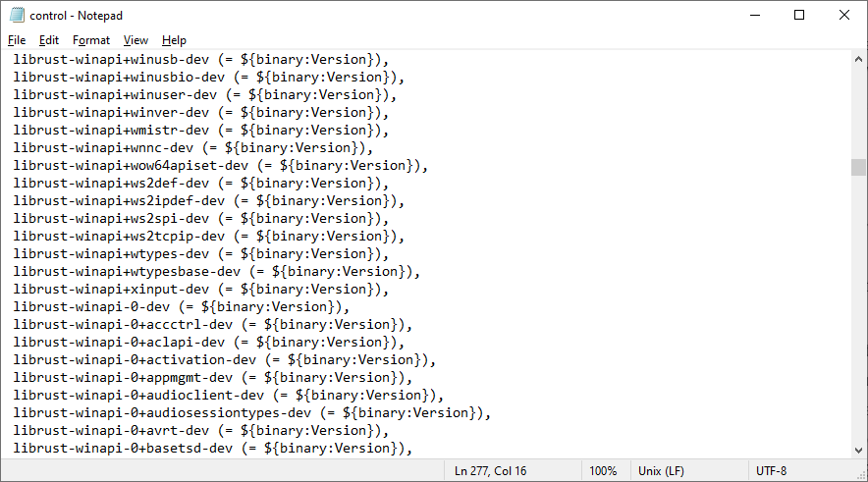Viewport: 868px width, 482px height.
Task: Maximize the Notepad window
Action: click(799, 15)
